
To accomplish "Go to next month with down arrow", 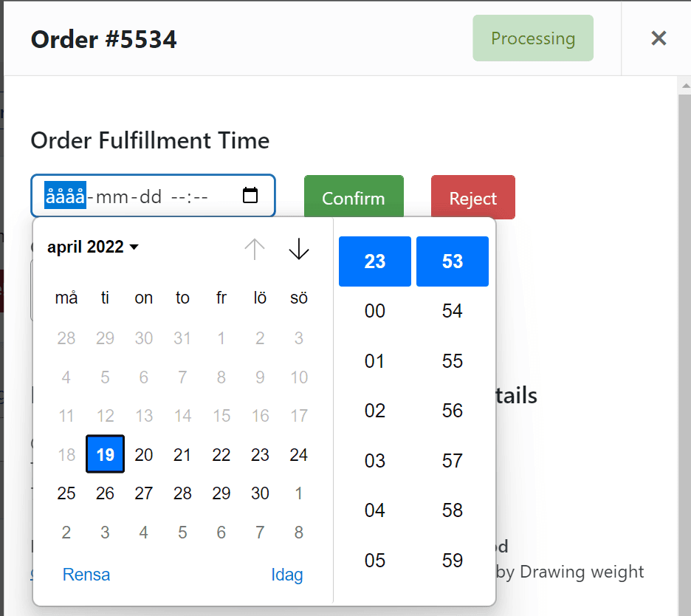I will click(299, 249).
